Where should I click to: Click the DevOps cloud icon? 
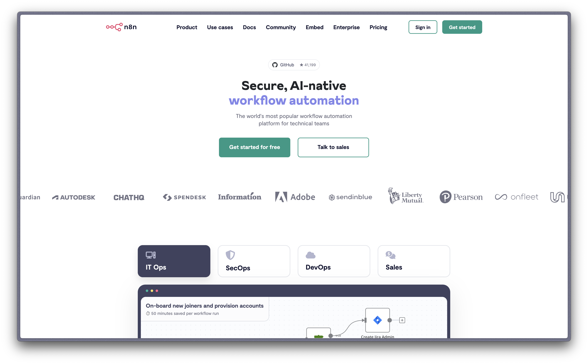point(310,255)
